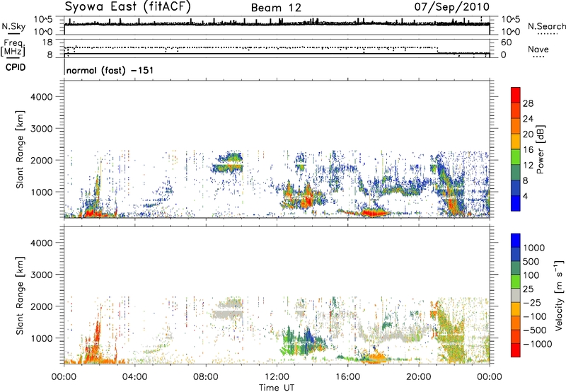Click the "-500" tick on Velocity colorbar
The width and height of the screenshot is (566, 392).
click(x=535, y=330)
